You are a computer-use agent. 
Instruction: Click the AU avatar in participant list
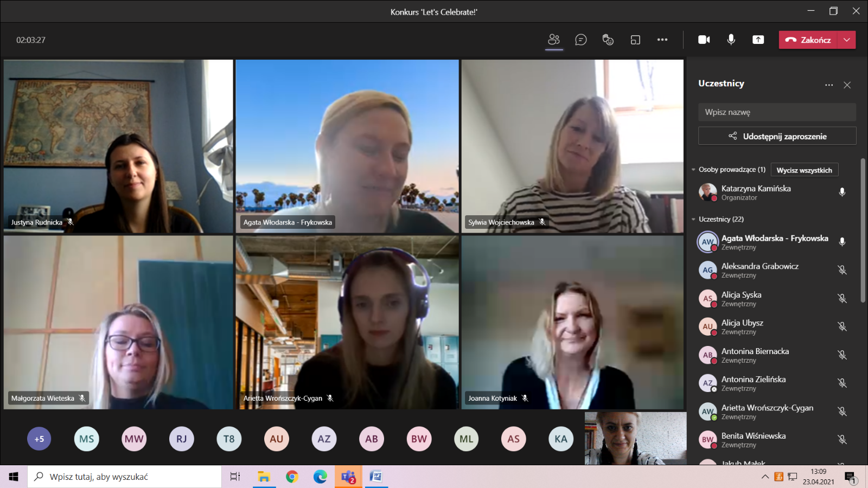(x=707, y=326)
